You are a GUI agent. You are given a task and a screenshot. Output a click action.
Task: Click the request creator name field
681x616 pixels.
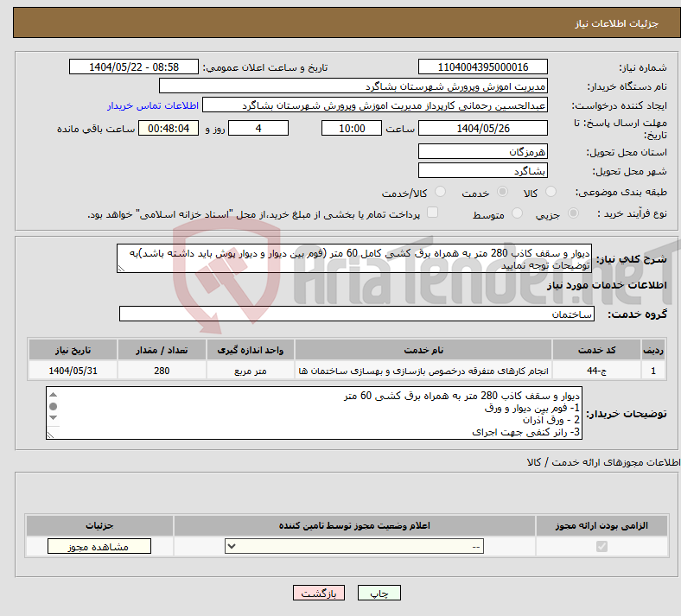(x=375, y=105)
